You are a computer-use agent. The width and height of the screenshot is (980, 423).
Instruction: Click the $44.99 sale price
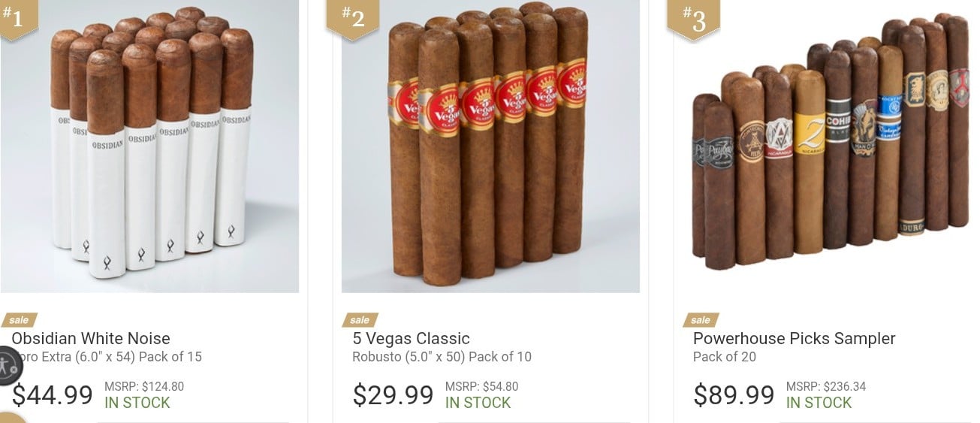(53, 394)
